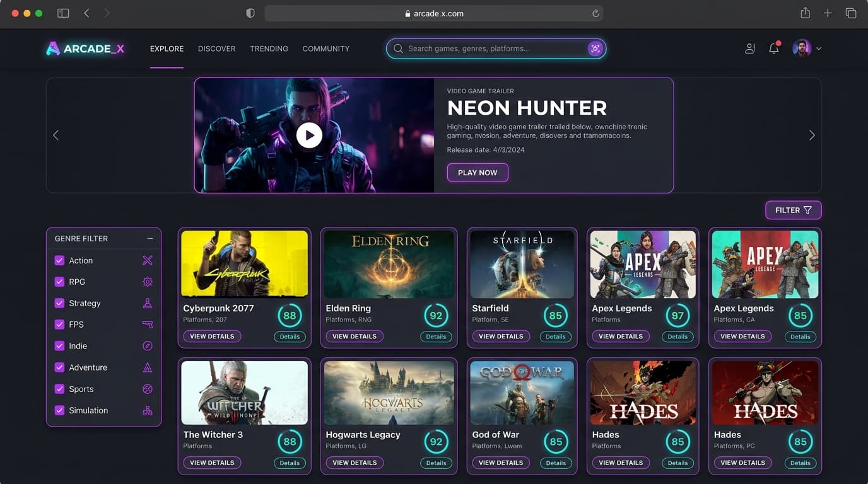Click the 85 score ring on God of War
This screenshot has width=868, height=484.
click(556, 442)
